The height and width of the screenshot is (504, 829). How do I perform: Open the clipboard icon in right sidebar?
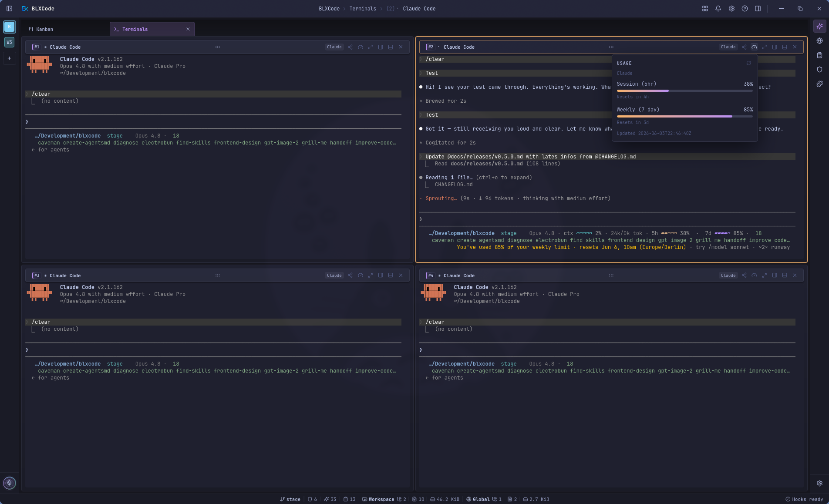819,55
